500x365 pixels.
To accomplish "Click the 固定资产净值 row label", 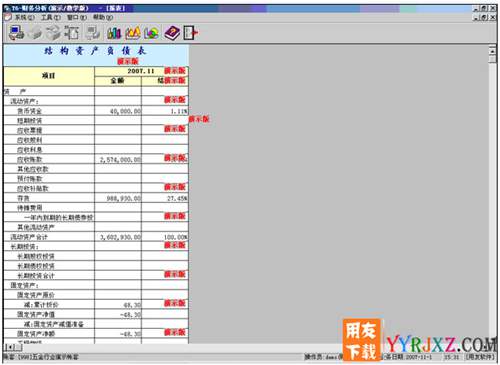I will point(36,314).
